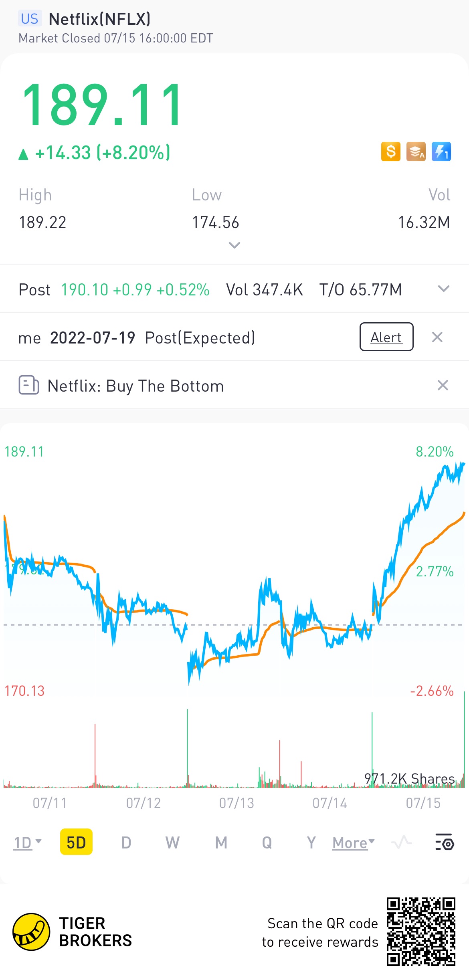Open the chart settings icon
Image resolution: width=469 pixels, height=980 pixels.
[444, 842]
